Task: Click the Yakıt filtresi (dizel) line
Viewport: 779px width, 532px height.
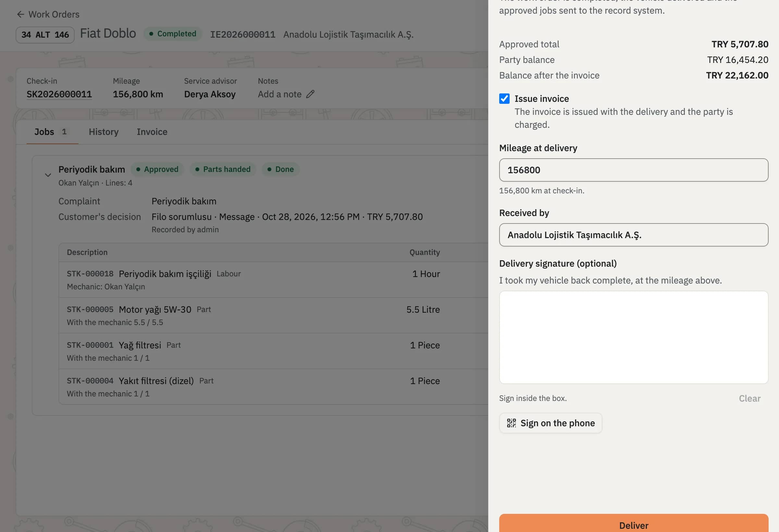Action: coord(273,387)
